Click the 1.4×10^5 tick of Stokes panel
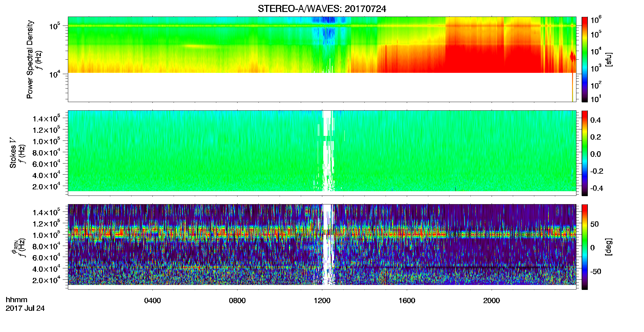644x332 pixels. click(x=46, y=119)
